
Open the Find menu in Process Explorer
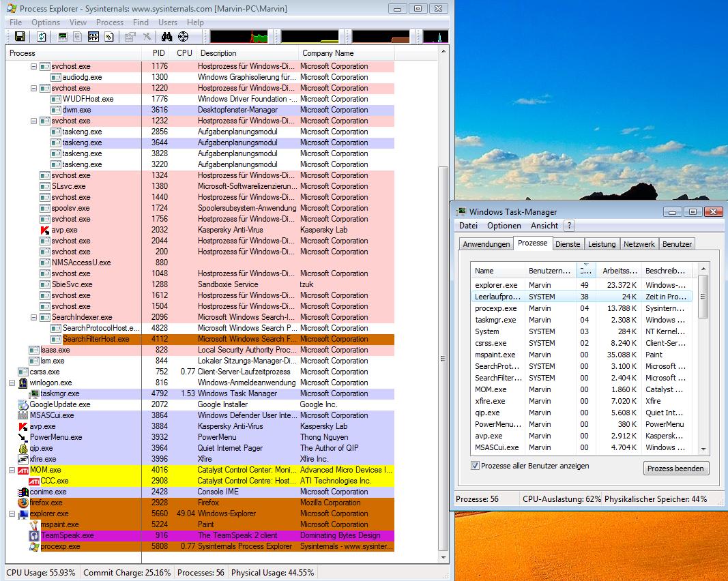(141, 23)
